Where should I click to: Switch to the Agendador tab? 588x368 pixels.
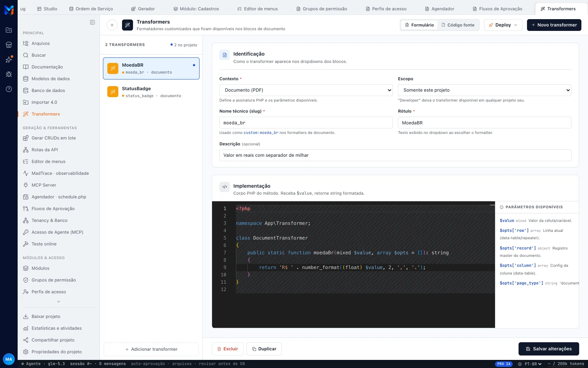[440, 9]
